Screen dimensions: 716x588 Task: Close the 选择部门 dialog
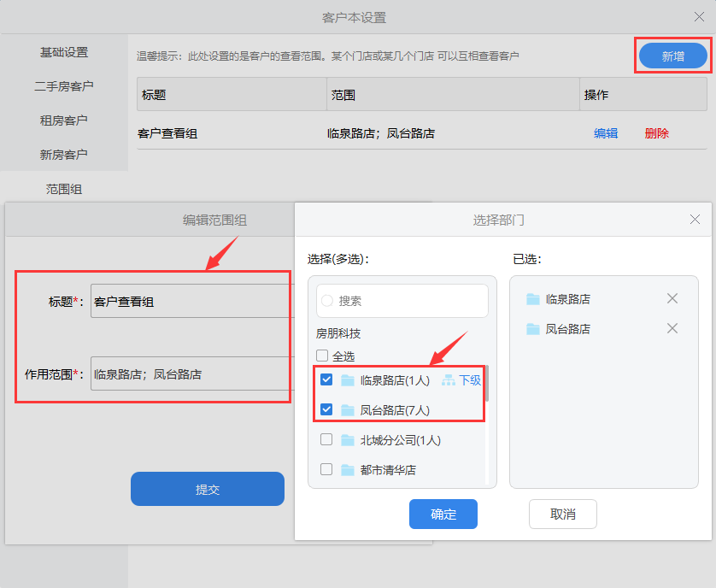(695, 220)
